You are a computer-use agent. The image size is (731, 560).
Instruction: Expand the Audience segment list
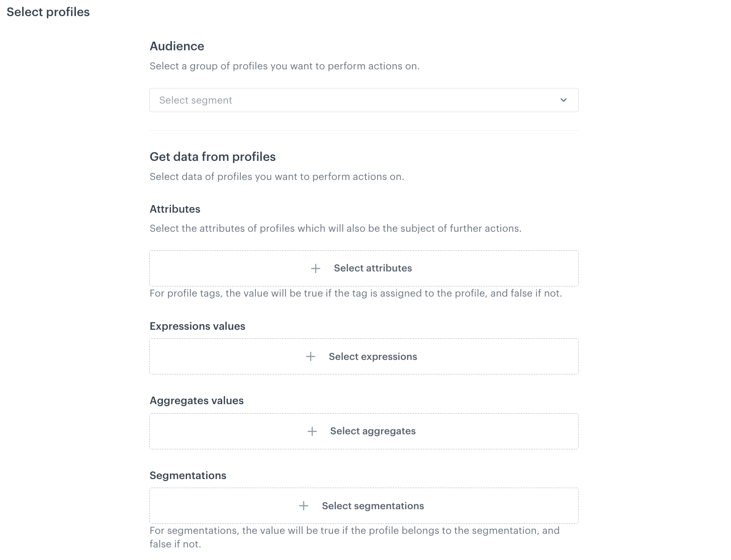point(363,100)
